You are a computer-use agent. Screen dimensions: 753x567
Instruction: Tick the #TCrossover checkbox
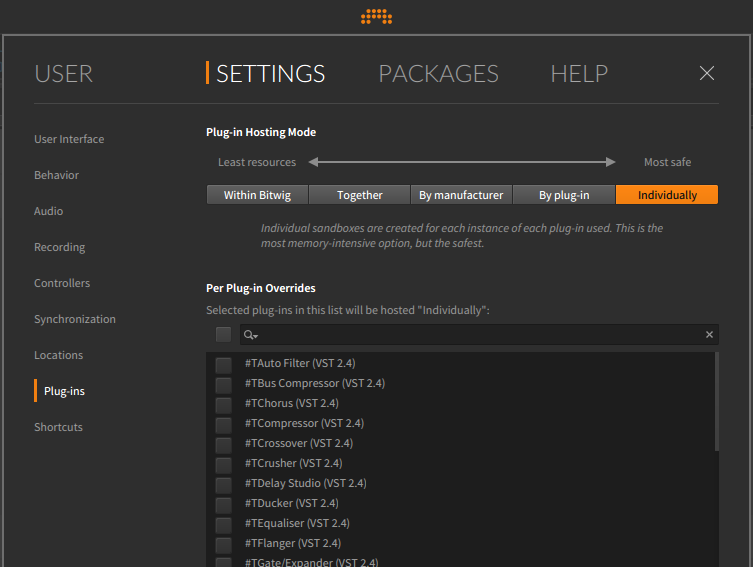point(223,445)
